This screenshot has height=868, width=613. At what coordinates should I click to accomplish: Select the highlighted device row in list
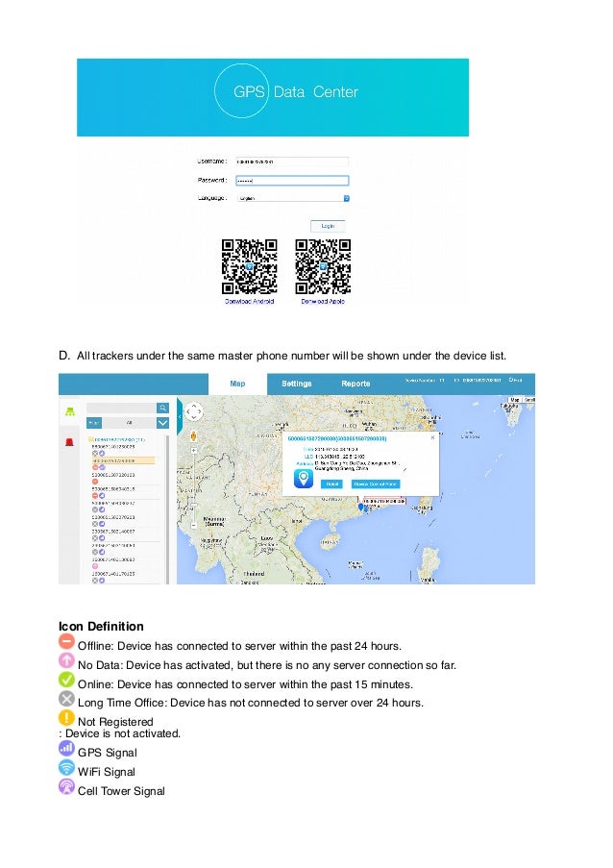click(123, 460)
